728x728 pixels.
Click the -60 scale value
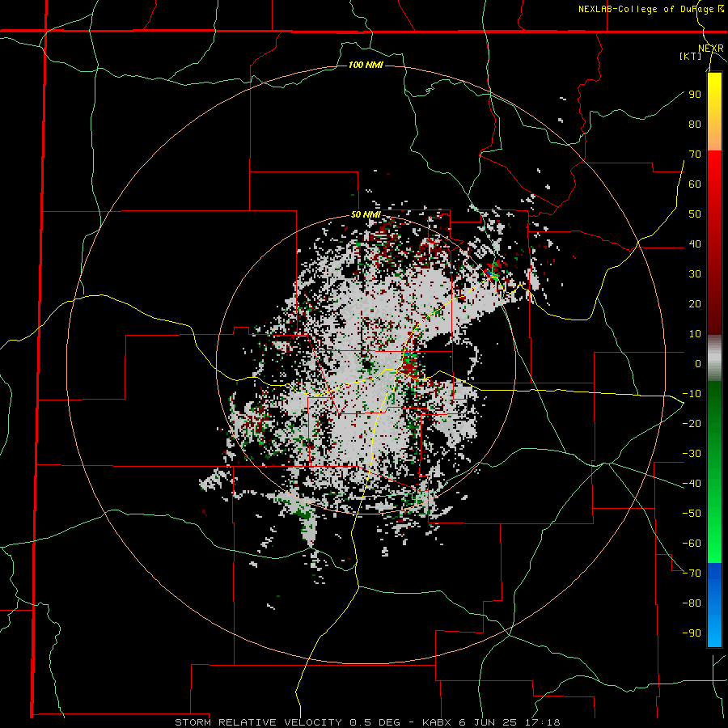692,544
